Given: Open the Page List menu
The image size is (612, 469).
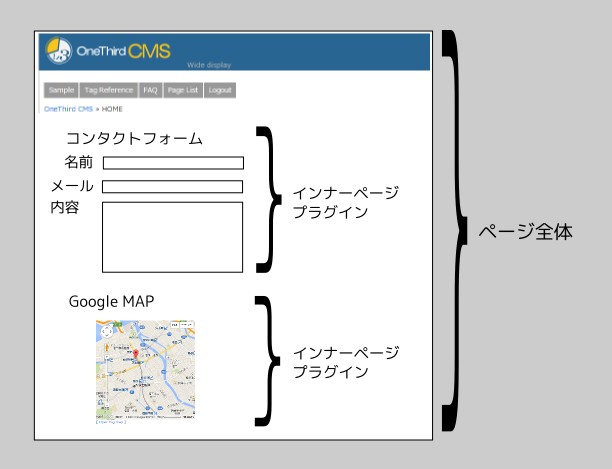Looking at the screenshot, I should tap(183, 90).
